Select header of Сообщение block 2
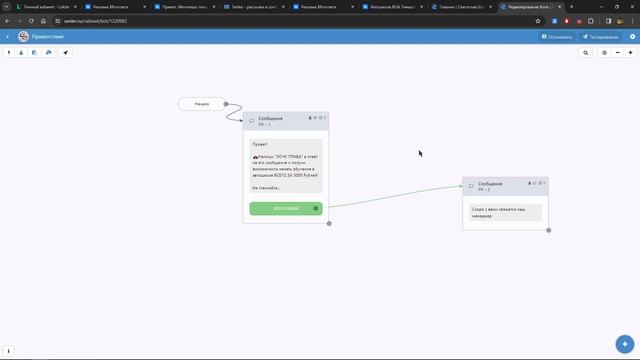640x360 pixels. tap(505, 187)
